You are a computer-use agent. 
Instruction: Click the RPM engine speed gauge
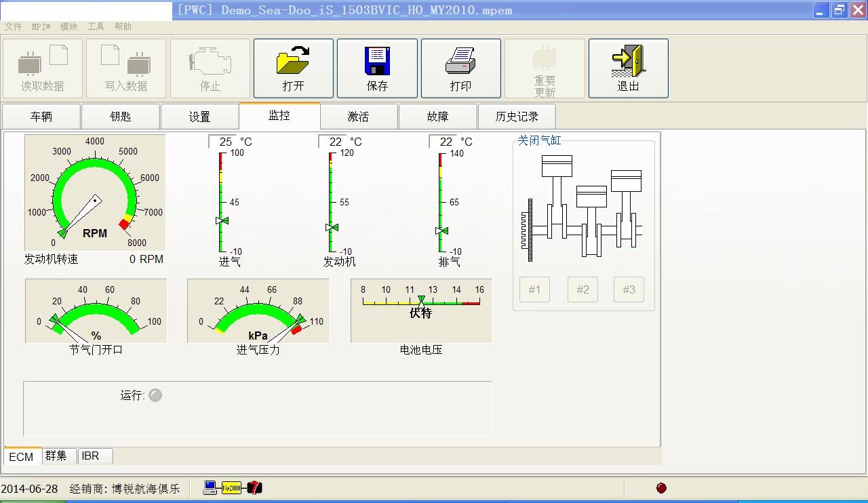[x=95, y=193]
